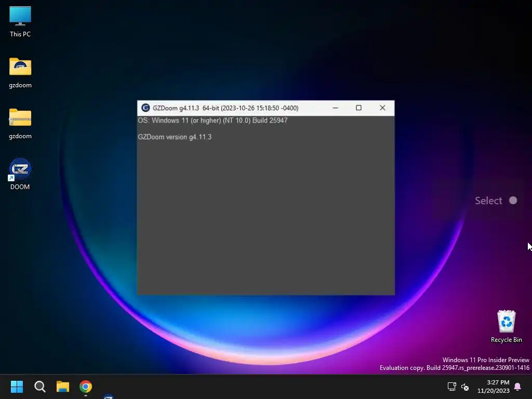
Task: Select the gzdoom folder with logo icon
Action: point(20,73)
